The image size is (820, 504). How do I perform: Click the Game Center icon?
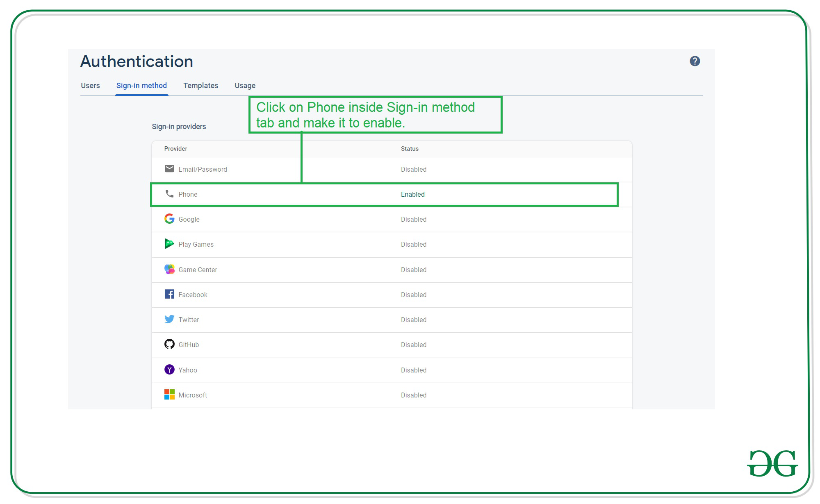click(x=169, y=269)
